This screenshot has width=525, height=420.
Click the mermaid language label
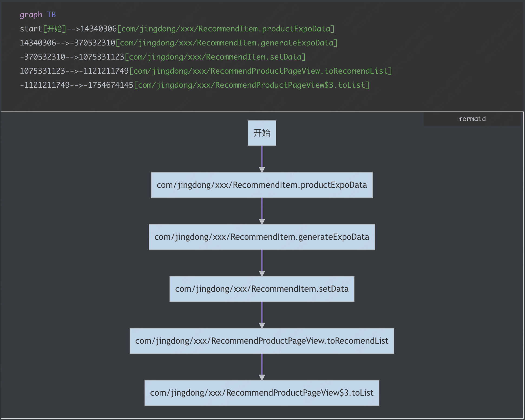click(472, 119)
